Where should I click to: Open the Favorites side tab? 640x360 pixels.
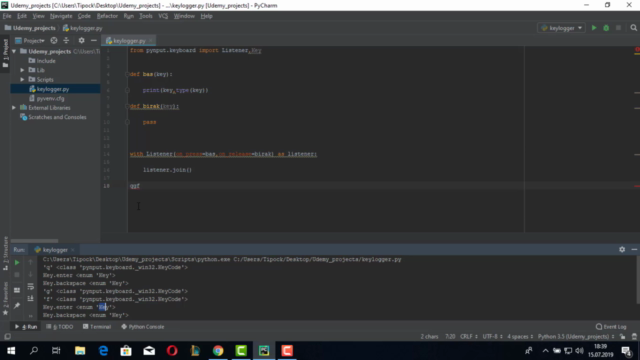(5, 298)
